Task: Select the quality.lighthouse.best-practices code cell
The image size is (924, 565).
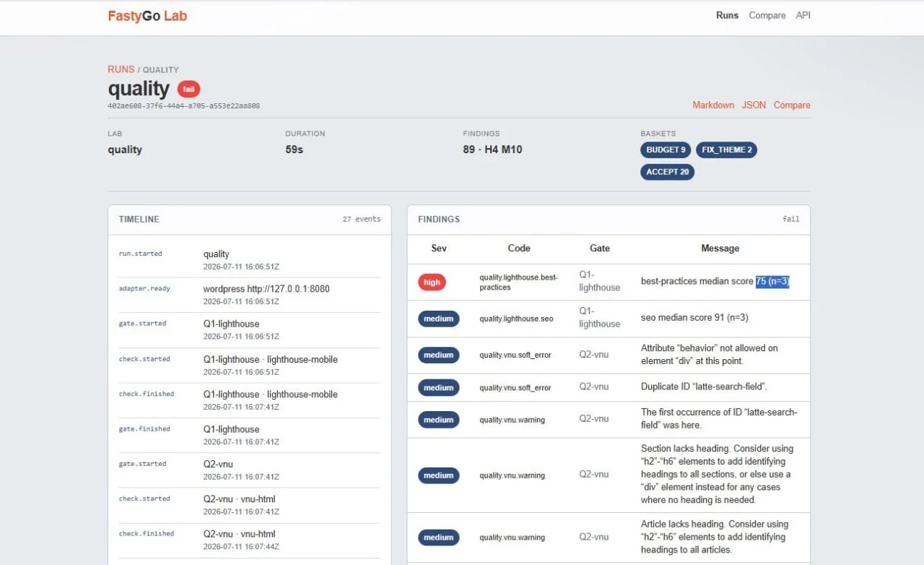Action: (518, 282)
